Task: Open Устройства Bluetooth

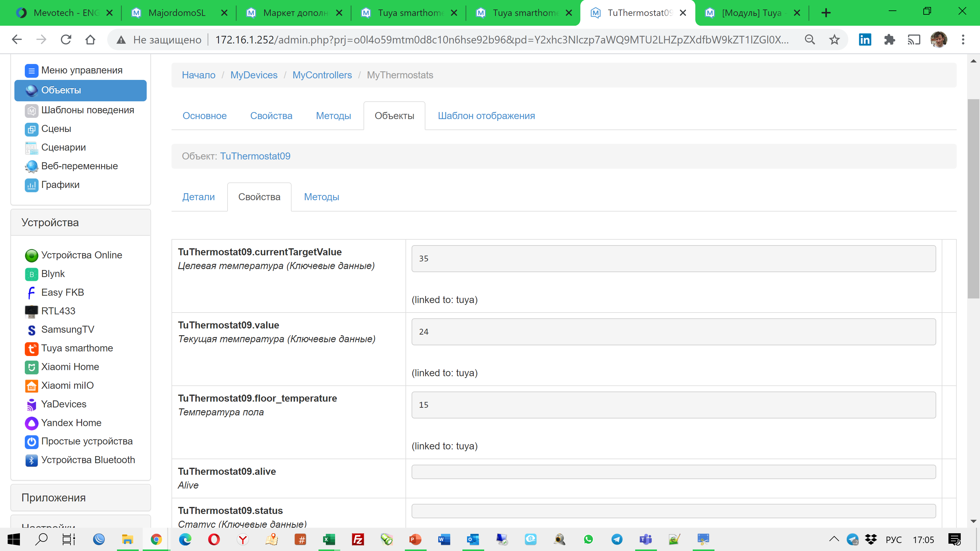Action: click(x=88, y=459)
